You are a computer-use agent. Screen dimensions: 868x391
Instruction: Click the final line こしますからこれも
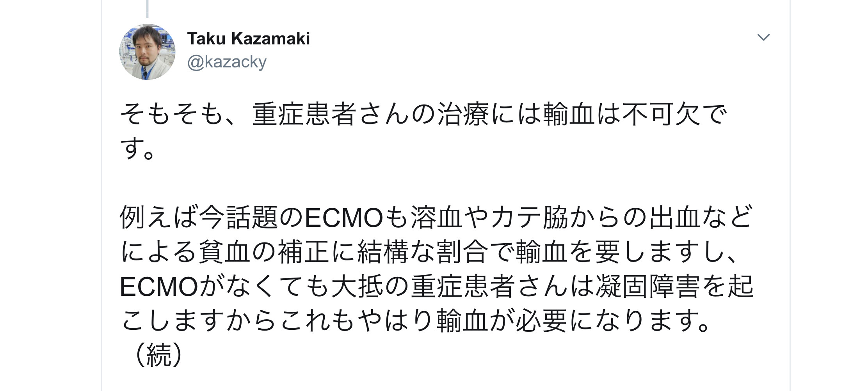416,321
